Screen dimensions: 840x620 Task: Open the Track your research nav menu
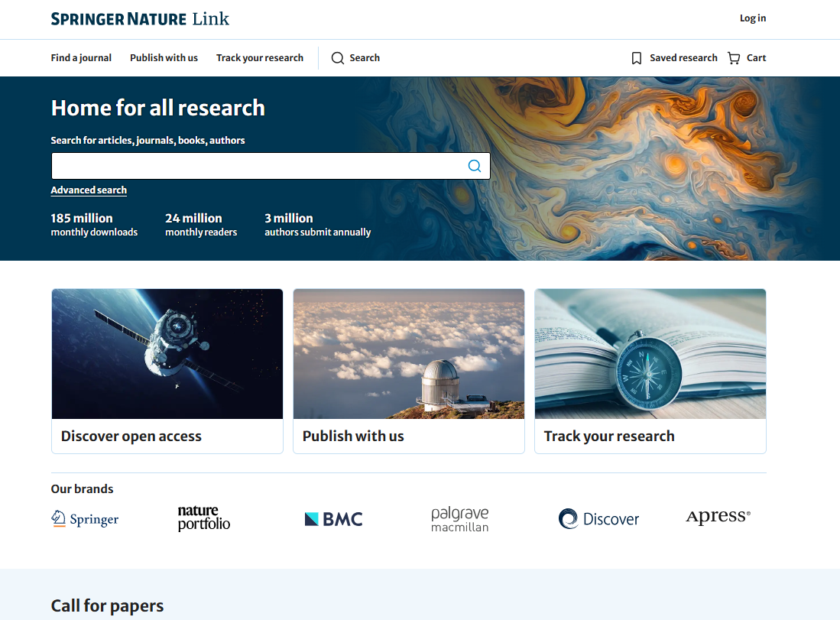coord(260,58)
